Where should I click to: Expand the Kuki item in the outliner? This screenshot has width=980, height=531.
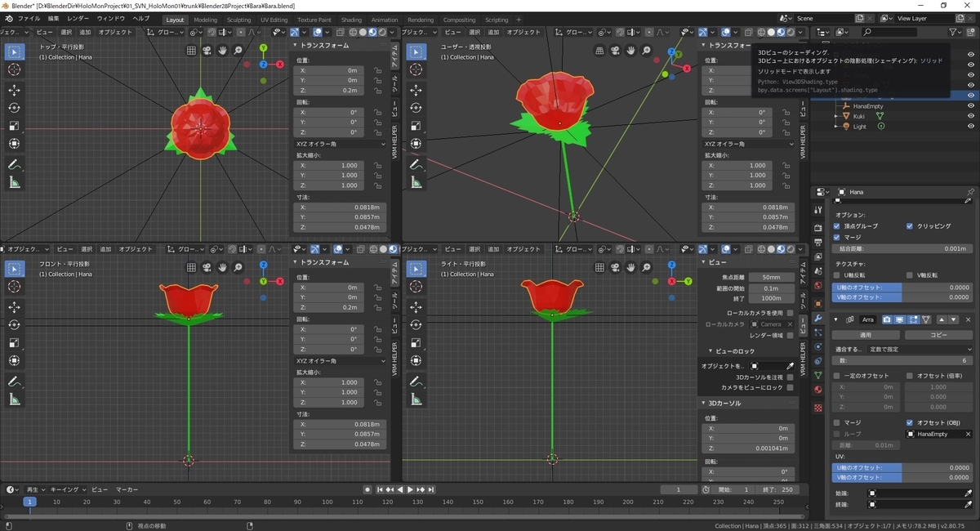(x=836, y=116)
